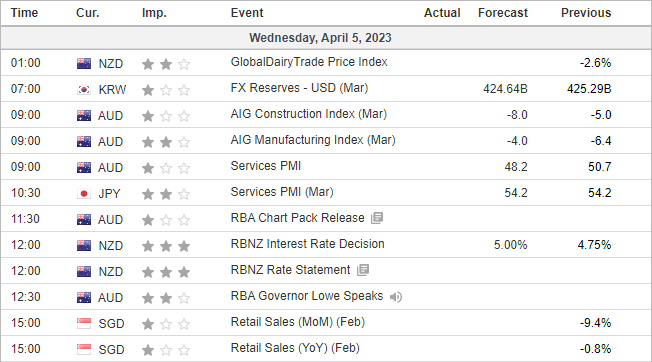Click the Australia flag in the AIG Manufacturing row
Image resolution: width=652 pixels, height=362 pixels.
click(84, 142)
